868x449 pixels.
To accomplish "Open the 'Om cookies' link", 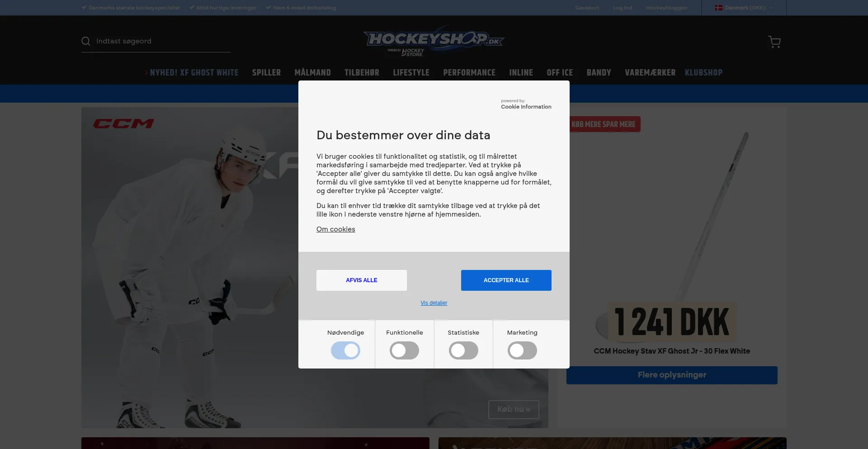I will pyautogui.click(x=335, y=229).
